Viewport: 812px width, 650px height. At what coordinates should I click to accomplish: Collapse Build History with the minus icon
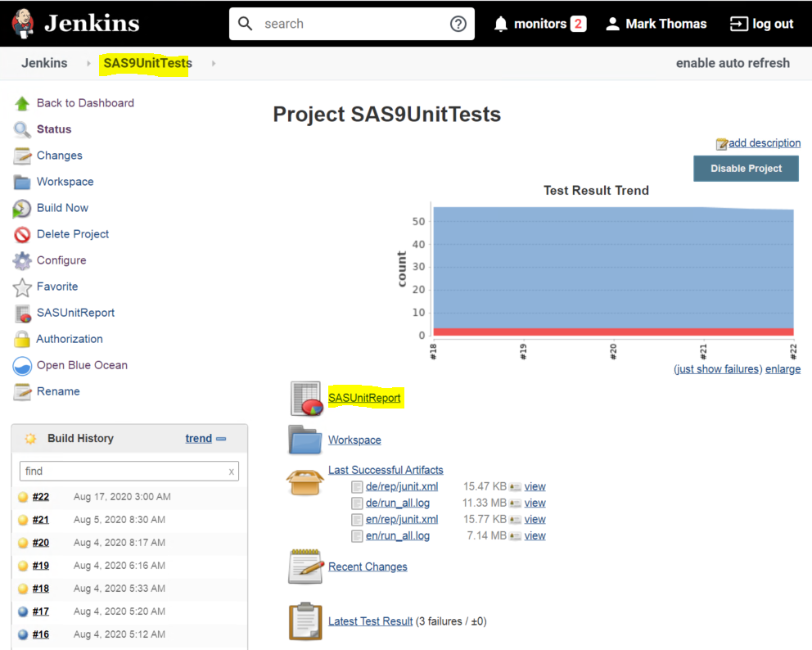click(221, 439)
